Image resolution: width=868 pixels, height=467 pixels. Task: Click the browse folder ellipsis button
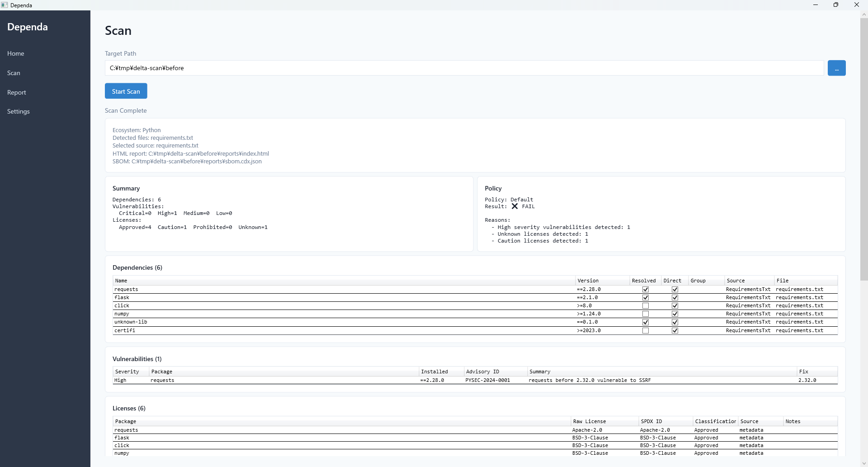pos(836,68)
